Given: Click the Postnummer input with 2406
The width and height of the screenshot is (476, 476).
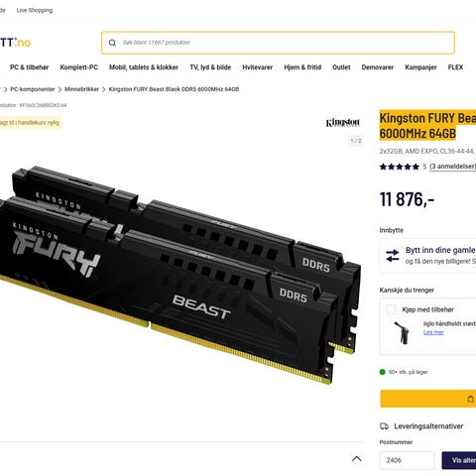Looking at the screenshot, I should coord(407,460).
